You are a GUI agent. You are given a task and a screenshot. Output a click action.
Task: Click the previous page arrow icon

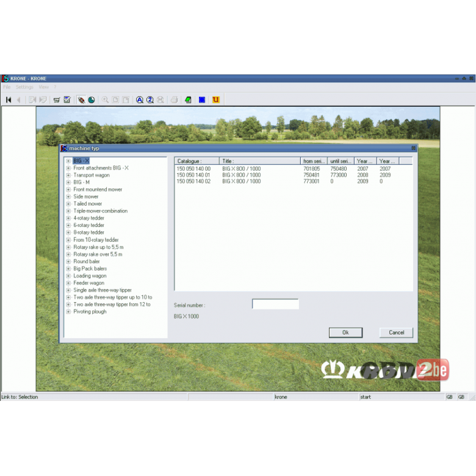[18, 99]
